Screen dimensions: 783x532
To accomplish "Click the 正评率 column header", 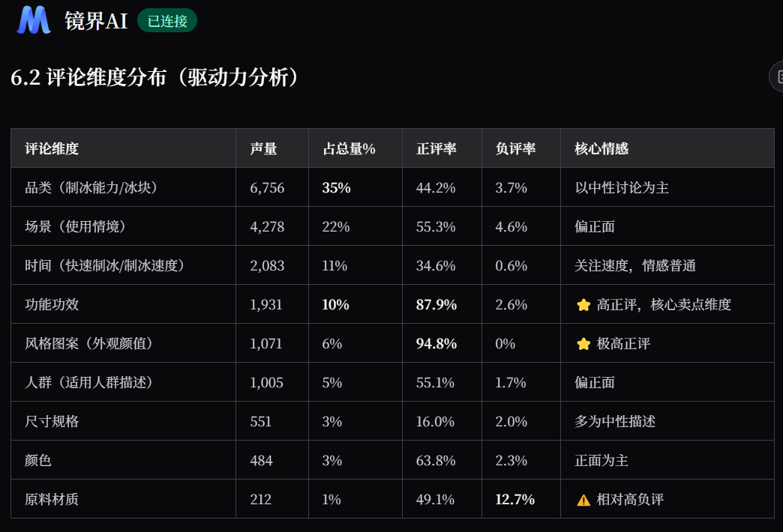I will 436,148.
